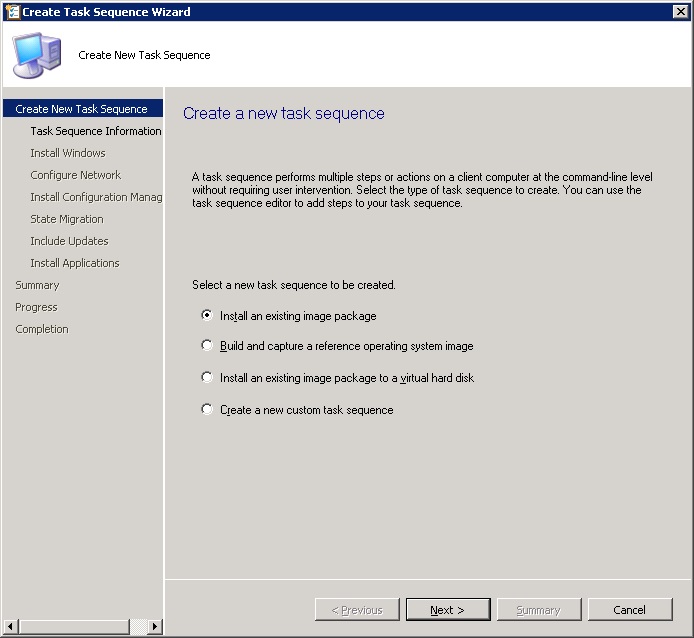Open the Create New Task Sequence step
Image resolution: width=694 pixels, height=638 pixels.
click(81, 109)
